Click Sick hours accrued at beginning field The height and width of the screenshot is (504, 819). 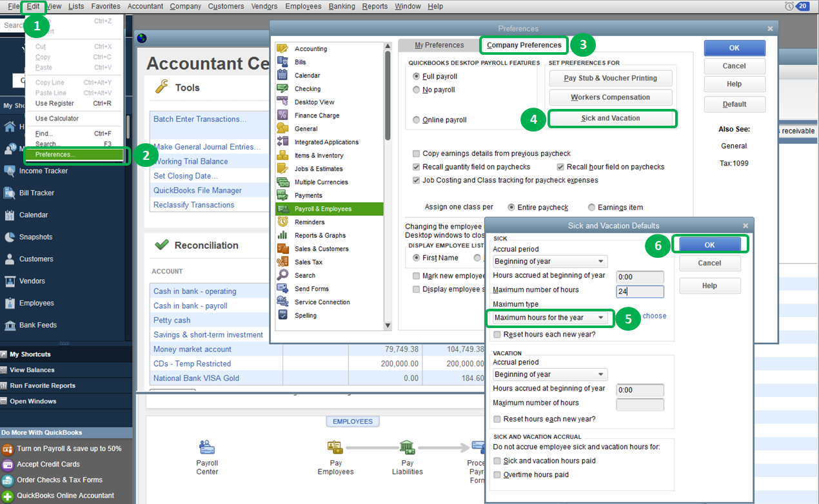(x=640, y=276)
